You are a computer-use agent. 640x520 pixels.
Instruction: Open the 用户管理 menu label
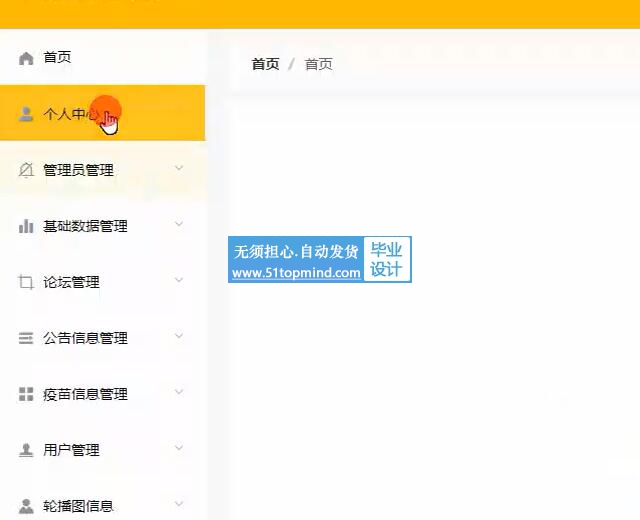[x=71, y=450]
